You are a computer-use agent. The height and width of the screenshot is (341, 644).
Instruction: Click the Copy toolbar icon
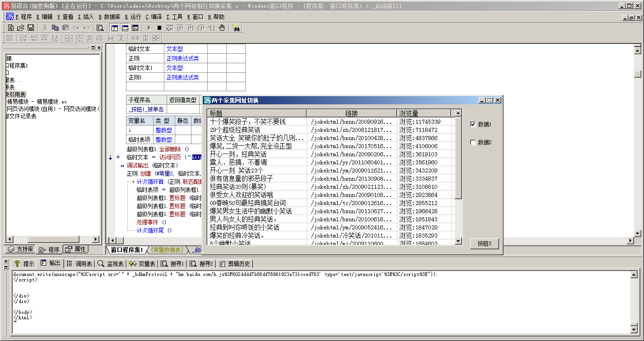[x=55, y=28]
